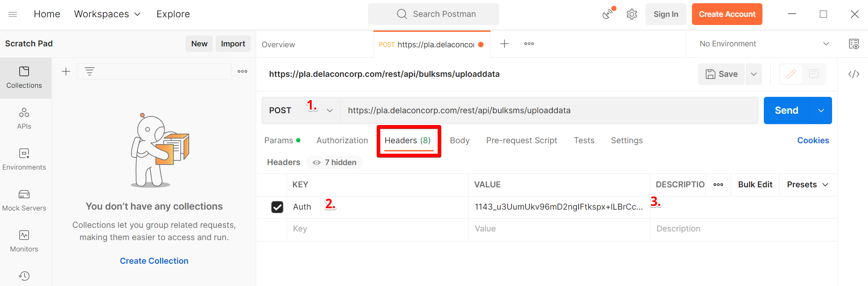Open a new request tab with plus
This screenshot has width=868, height=286.
505,44
